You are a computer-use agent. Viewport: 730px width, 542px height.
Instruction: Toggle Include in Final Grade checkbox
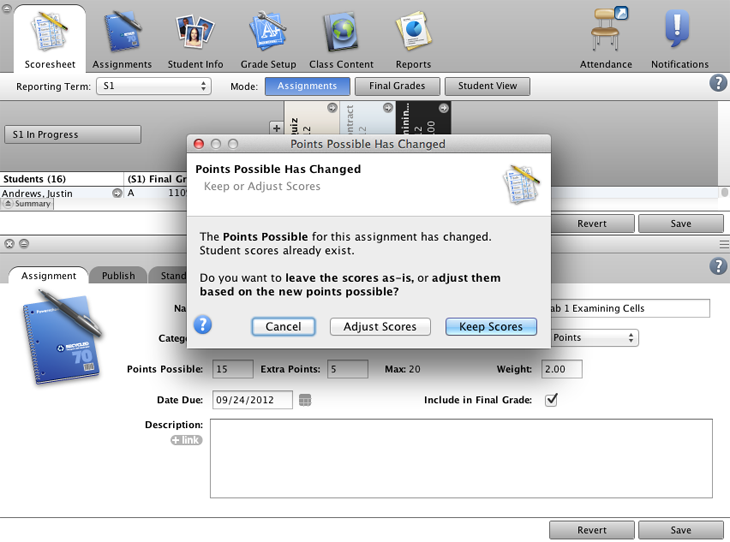tap(551, 400)
